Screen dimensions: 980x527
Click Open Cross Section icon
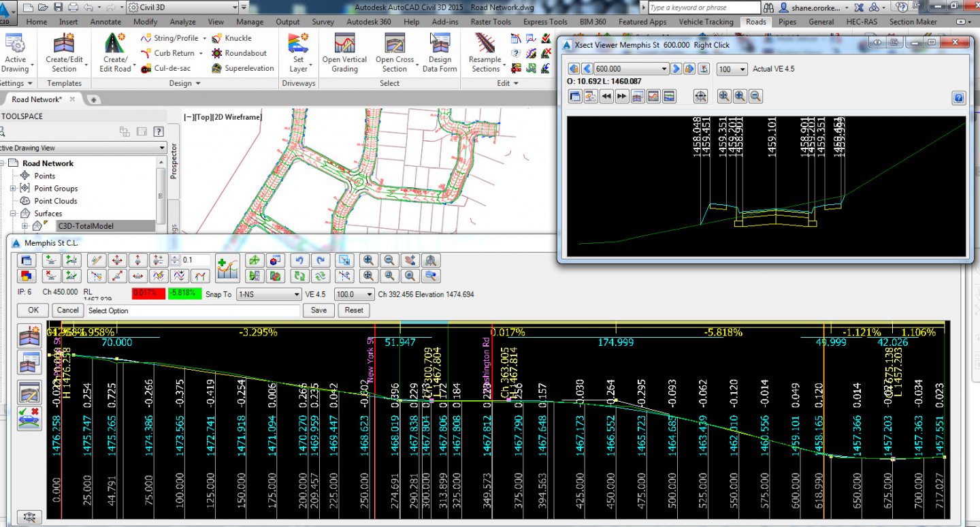tap(395, 44)
